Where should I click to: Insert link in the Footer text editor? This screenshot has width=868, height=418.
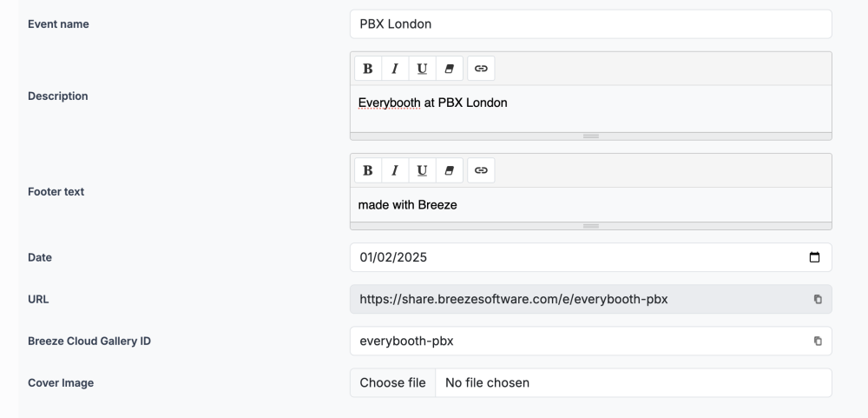[481, 170]
